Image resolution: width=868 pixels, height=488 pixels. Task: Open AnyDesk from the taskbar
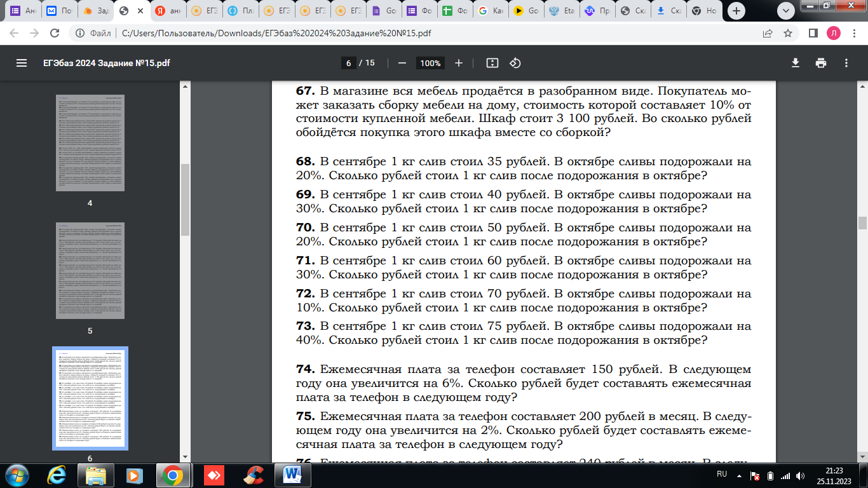click(x=213, y=475)
